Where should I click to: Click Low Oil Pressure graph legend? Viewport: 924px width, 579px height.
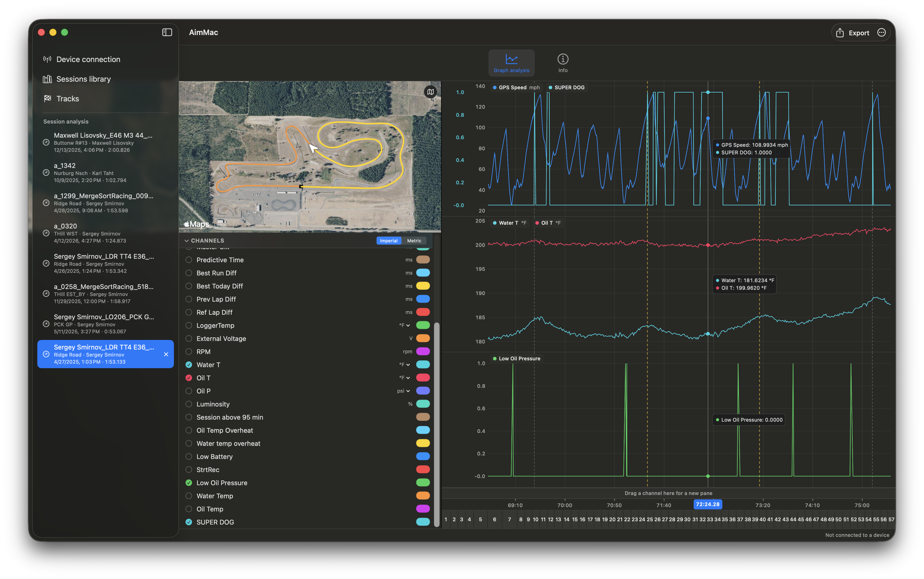pos(517,358)
